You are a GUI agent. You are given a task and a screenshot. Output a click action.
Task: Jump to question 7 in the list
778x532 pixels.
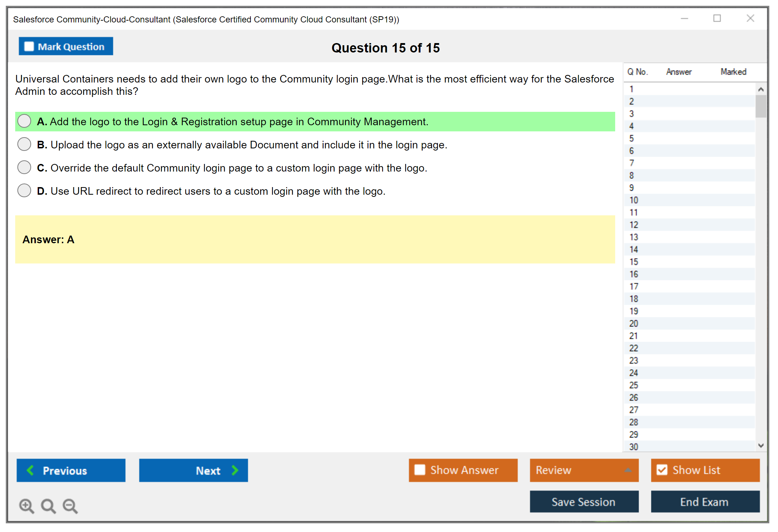pos(631,163)
